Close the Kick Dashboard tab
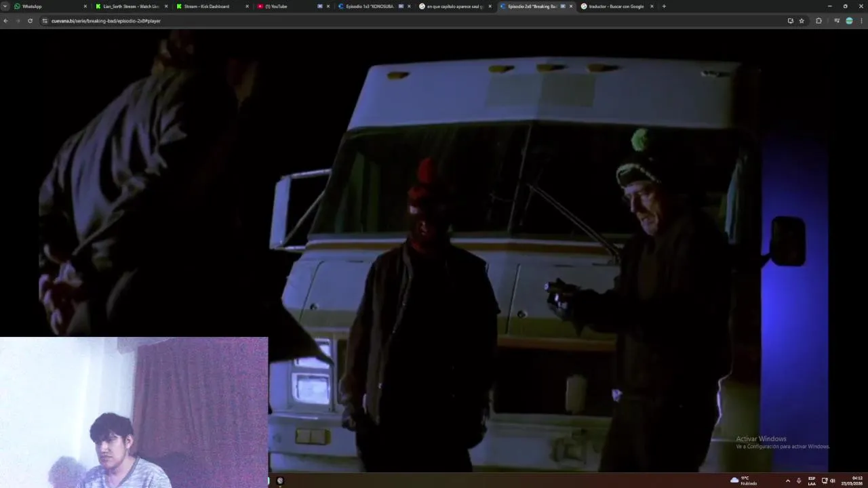The width and height of the screenshot is (868, 488). (x=247, y=6)
